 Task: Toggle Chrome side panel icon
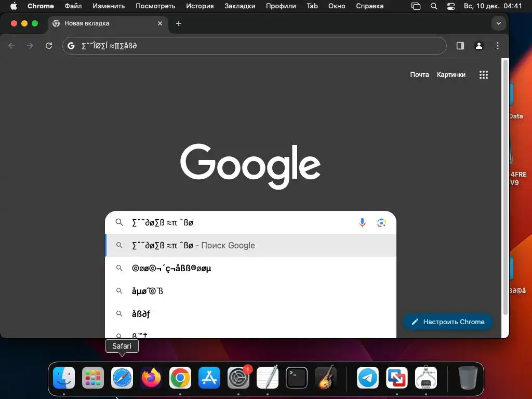click(460, 46)
